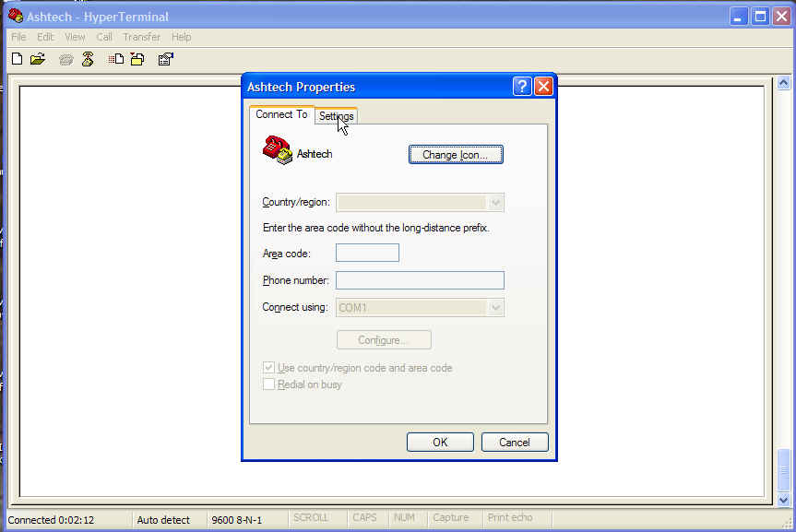The width and height of the screenshot is (796, 532).
Task: Click the red telephone Ashtech connection icon
Action: 277,149
